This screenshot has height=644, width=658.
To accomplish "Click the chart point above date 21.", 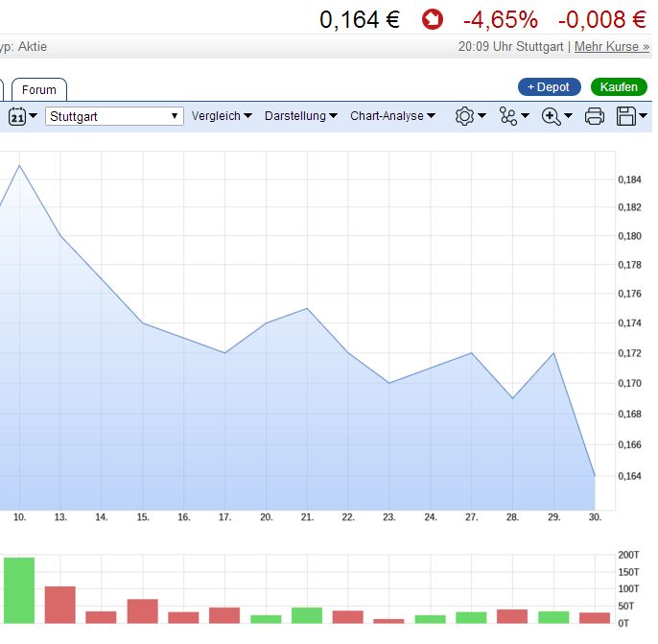I will (x=307, y=309).
